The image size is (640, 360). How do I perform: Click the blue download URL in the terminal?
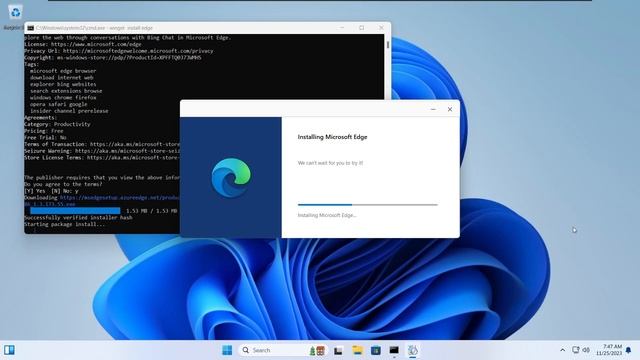(120, 198)
